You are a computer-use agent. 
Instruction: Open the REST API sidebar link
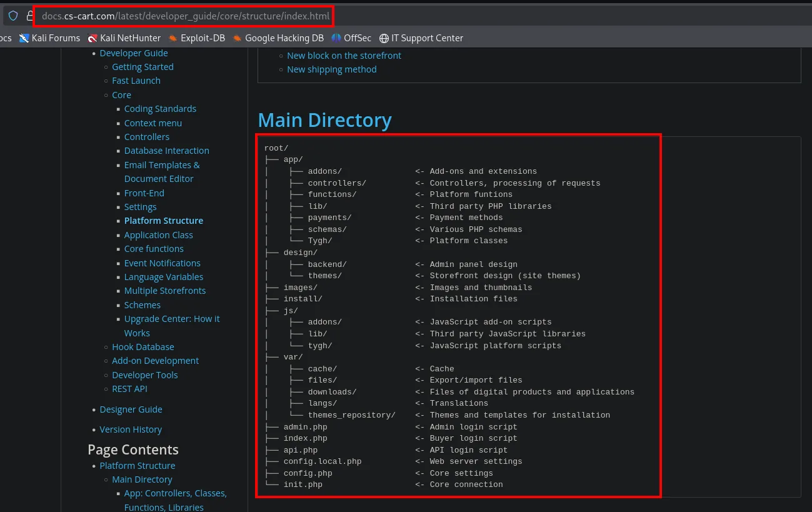tap(130, 389)
